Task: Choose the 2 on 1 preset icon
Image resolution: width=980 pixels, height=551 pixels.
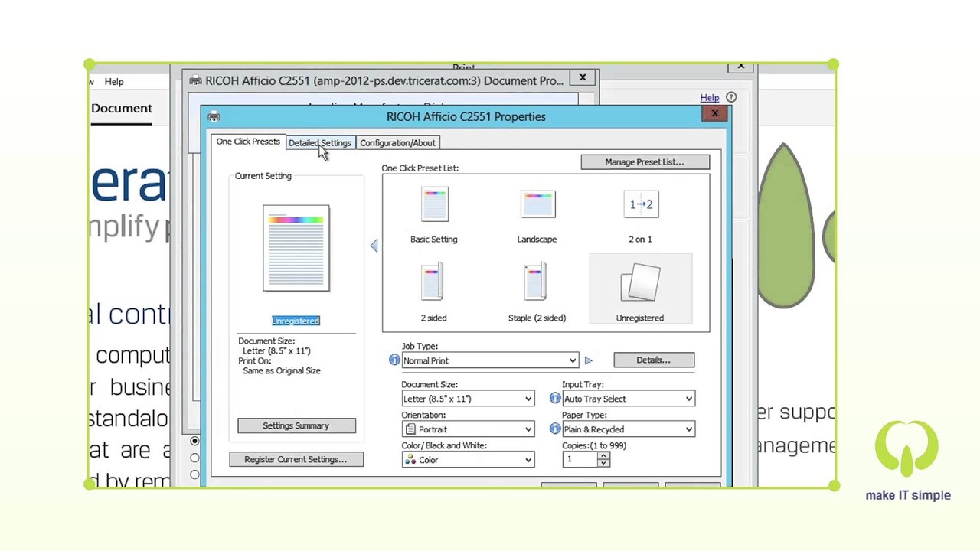Action: pyautogui.click(x=641, y=204)
